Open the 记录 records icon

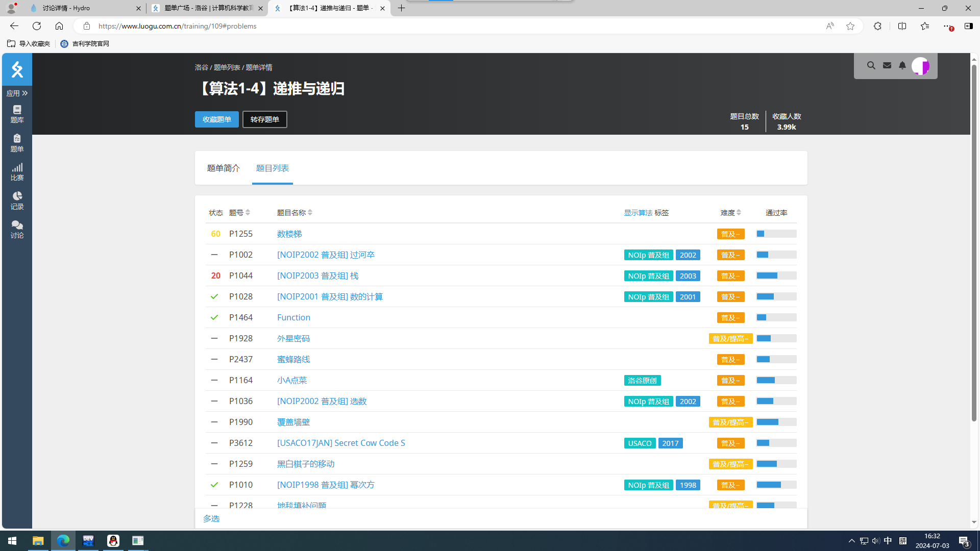(17, 201)
